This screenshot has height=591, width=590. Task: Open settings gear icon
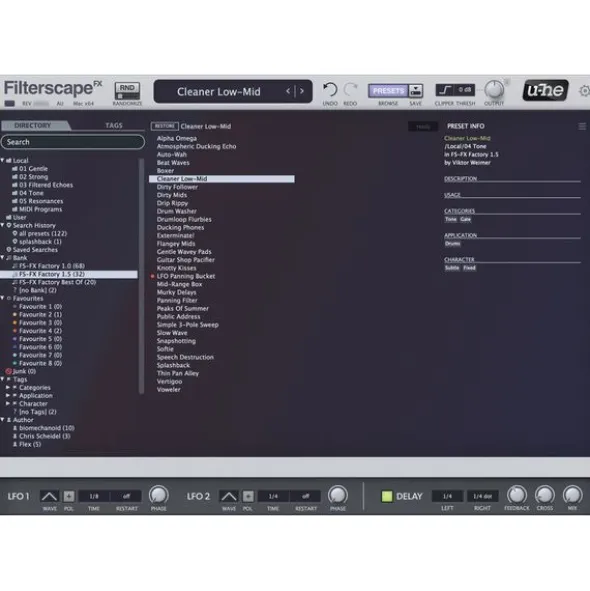[x=585, y=90]
